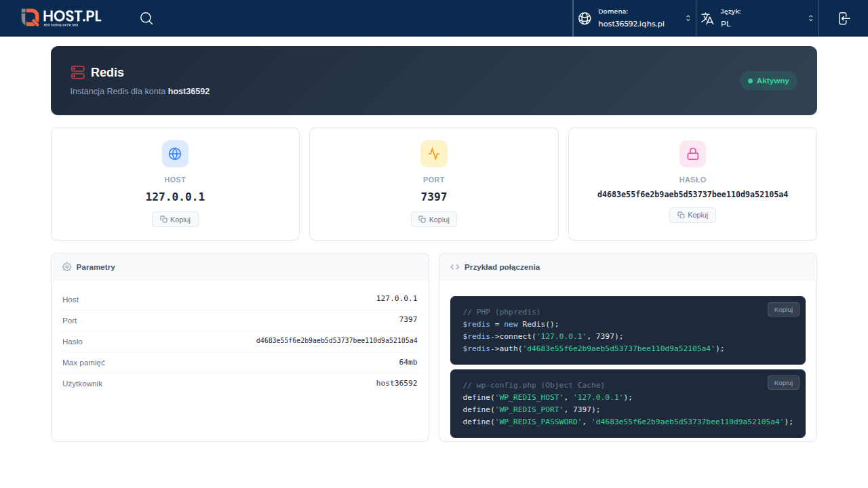The image size is (868, 488).
Task: Click the WP_REDIS_HOST define line
Action: (x=548, y=397)
